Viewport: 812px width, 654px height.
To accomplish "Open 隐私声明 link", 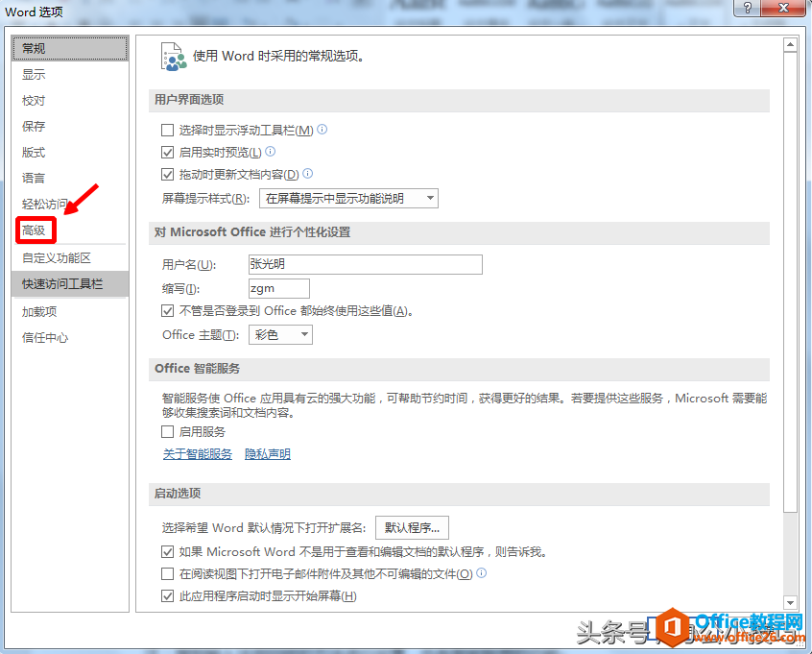I will coord(267,454).
